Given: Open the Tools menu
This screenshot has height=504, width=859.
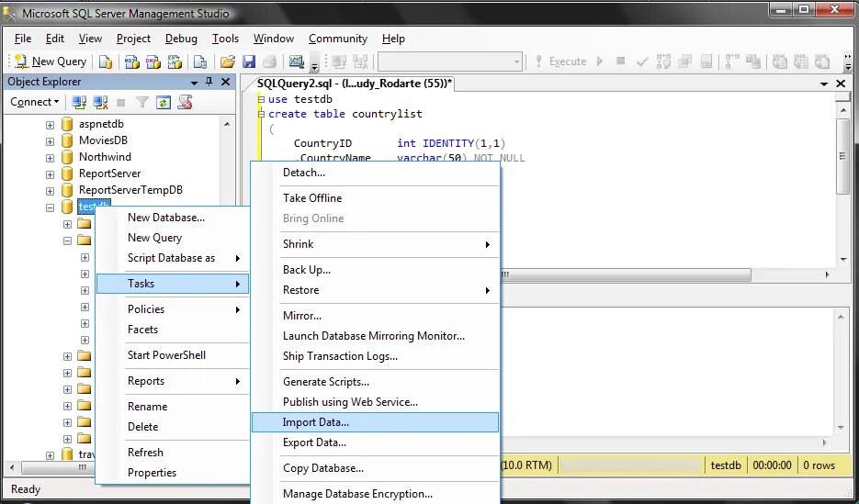Looking at the screenshot, I should pos(225,39).
